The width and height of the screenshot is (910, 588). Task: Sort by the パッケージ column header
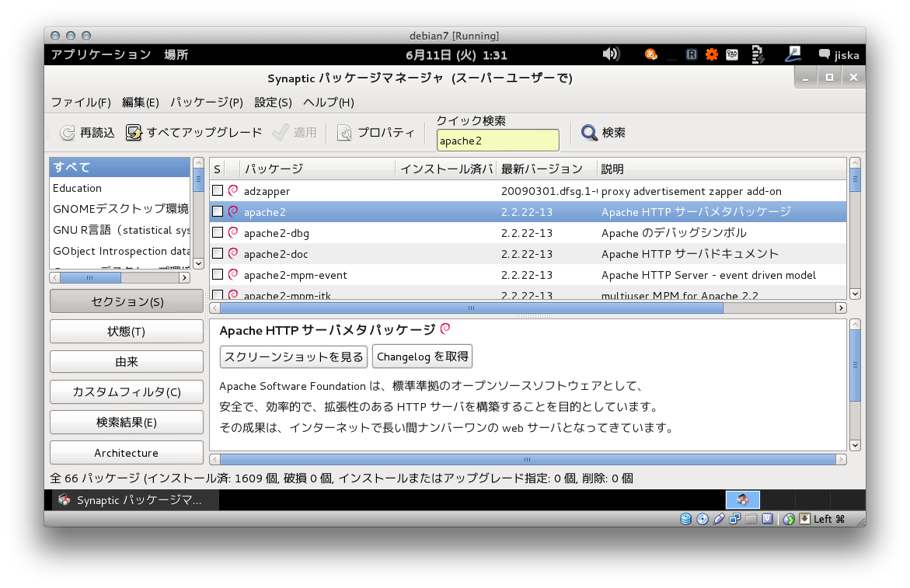pos(317,169)
